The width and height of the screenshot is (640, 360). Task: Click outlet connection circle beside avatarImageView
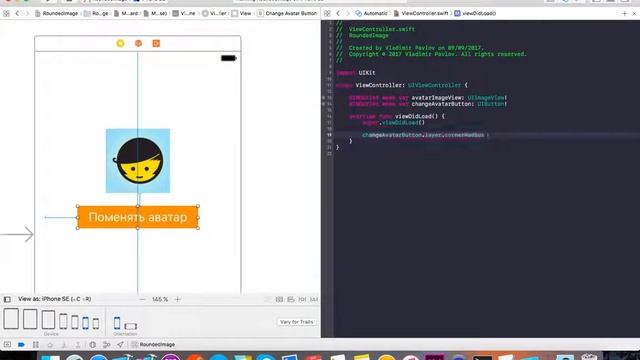[323, 98]
